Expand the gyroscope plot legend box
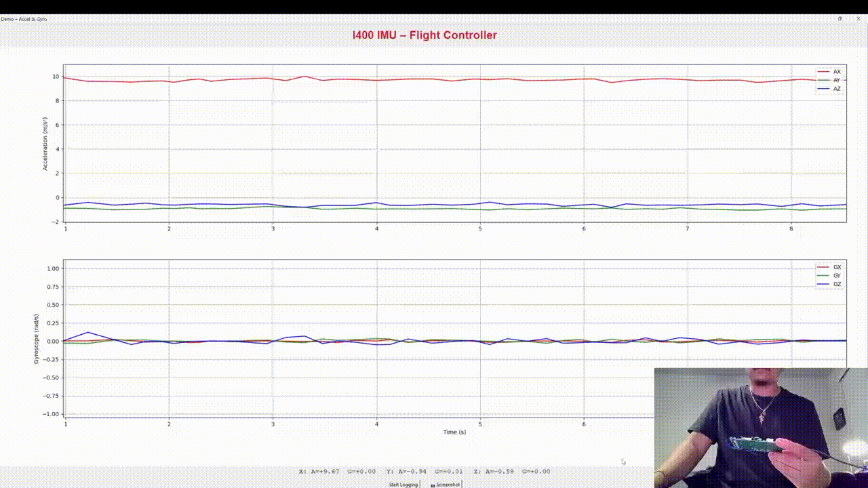The image size is (868, 488). click(829, 275)
